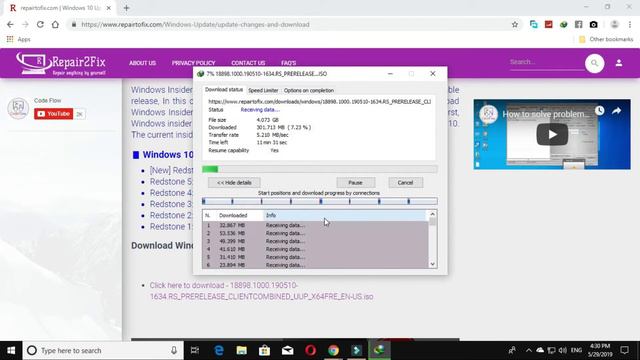This screenshot has height=360, width=640.
Task: Click the volume icon in system tray
Action: [563, 350]
